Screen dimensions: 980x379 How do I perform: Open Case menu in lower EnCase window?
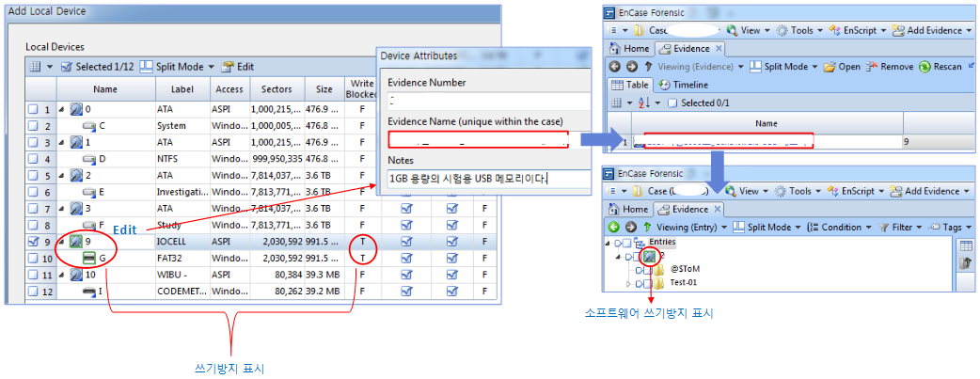click(670, 191)
